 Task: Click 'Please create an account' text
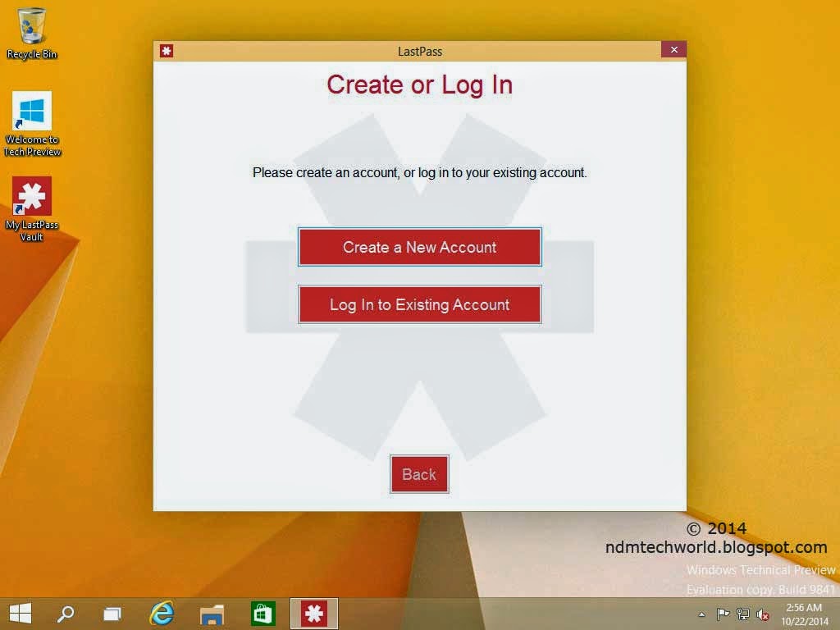(x=419, y=172)
